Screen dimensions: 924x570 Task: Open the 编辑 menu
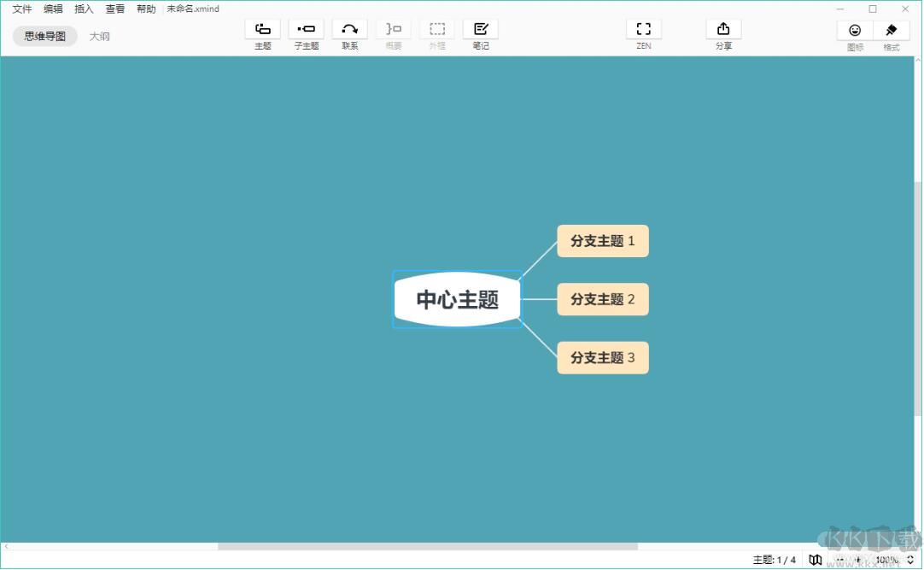(x=53, y=9)
